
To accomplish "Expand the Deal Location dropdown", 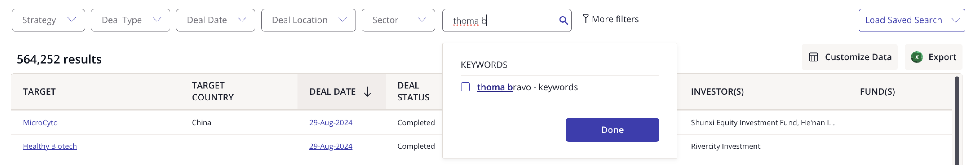I will click(308, 20).
